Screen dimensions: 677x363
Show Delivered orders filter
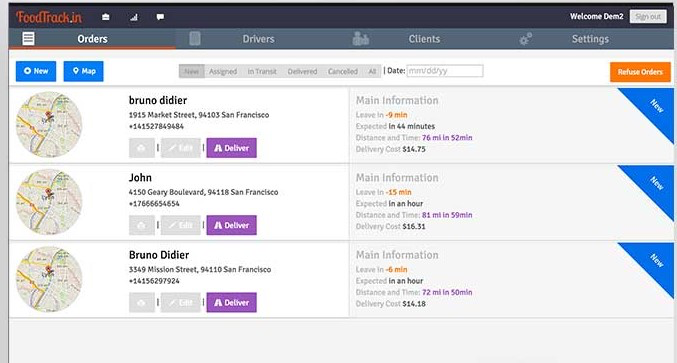point(302,72)
